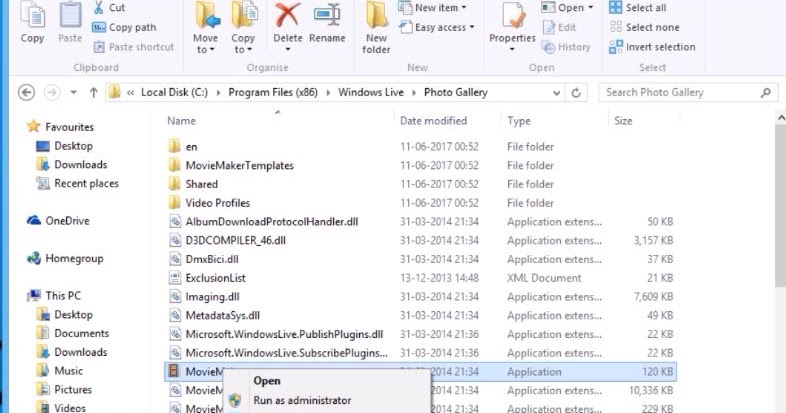786x413 pixels.
Task: Click History in the Open group
Action: [x=566, y=47]
